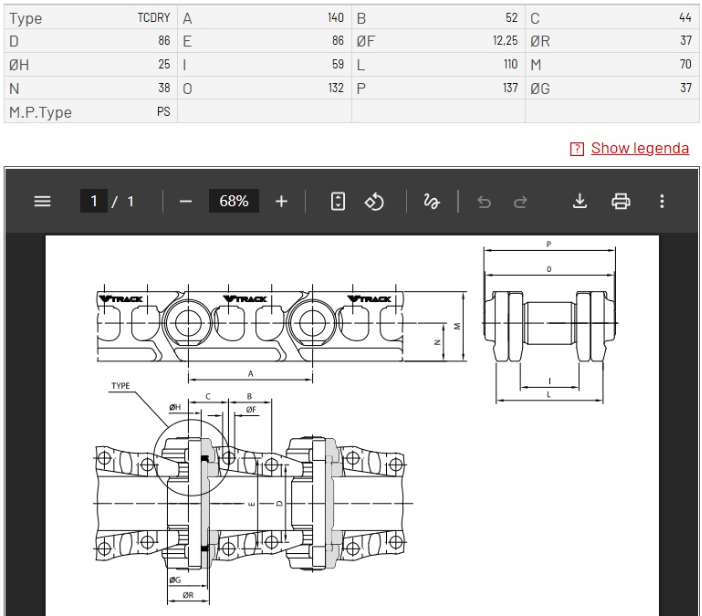Viewport: 702px width, 616px height.
Task: Zoom out of the PDF drawing
Action: 186,201
